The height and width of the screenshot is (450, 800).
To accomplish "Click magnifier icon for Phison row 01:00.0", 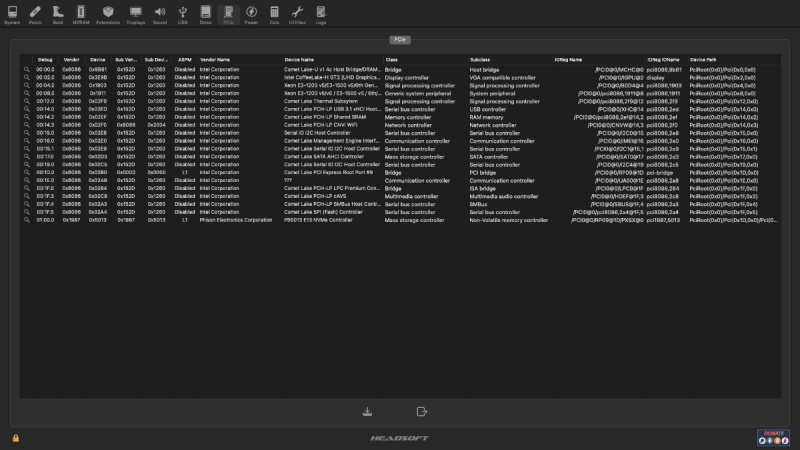I will coord(27,220).
